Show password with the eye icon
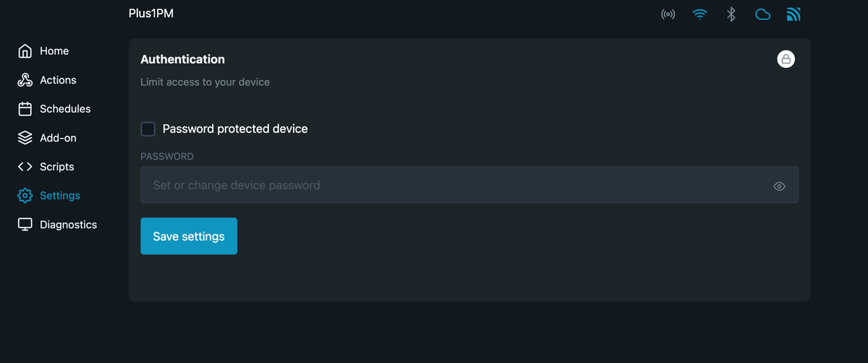The height and width of the screenshot is (363, 868). click(779, 186)
